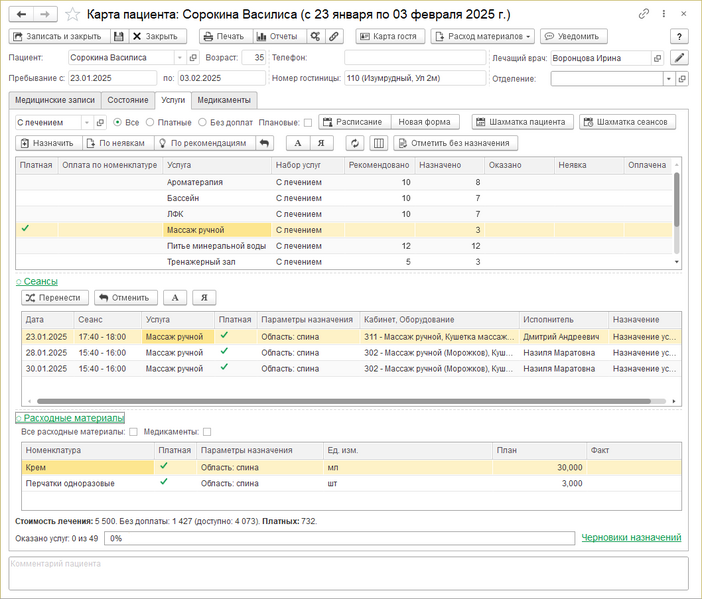This screenshot has width=702, height=599.
Task: Open the Черновики назначений link
Action: (631, 537)
